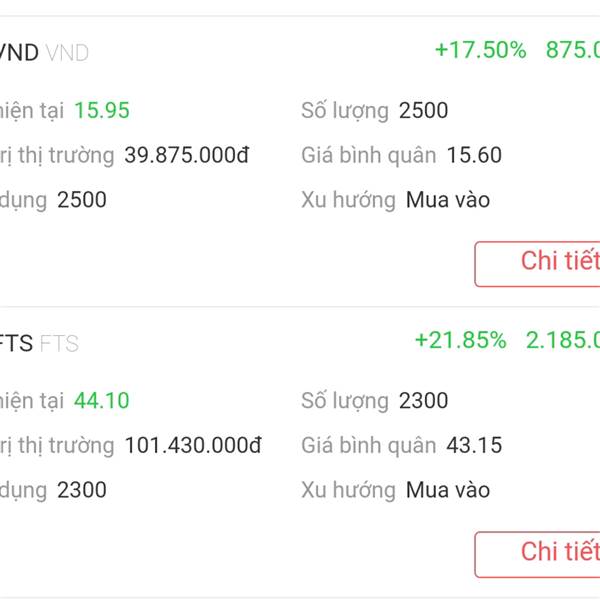
Task: Tap VND available quantity 2500
Action: tap(82, 200)
